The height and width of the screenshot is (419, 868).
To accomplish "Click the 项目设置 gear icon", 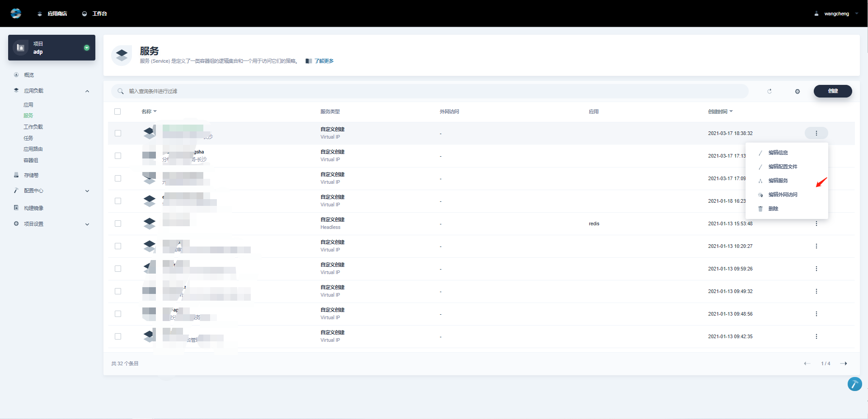I will click(x=16, y=223).
